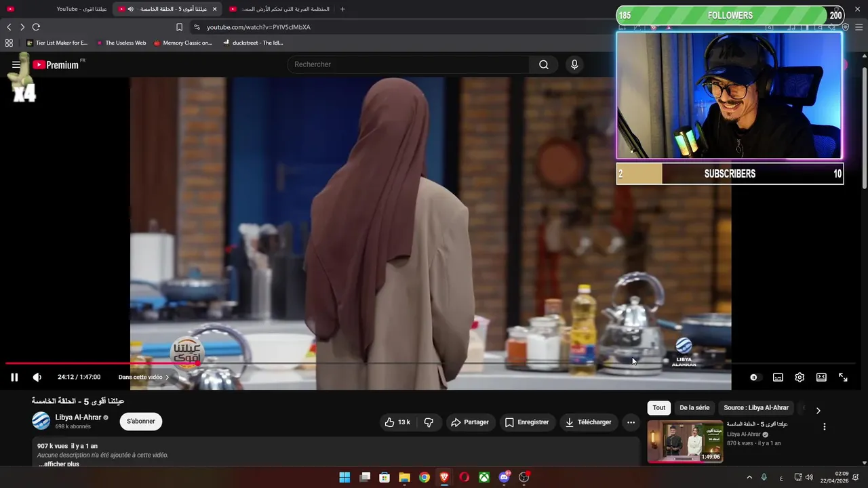Save video with the Enregistrer button
The width and height of the screenshot is (868, 488).
click(527, 422)
